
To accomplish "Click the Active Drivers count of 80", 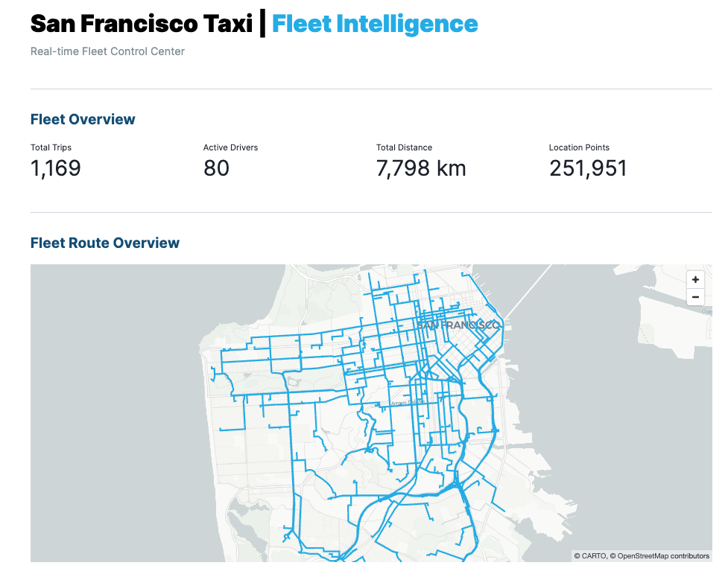I will point(216,168).
